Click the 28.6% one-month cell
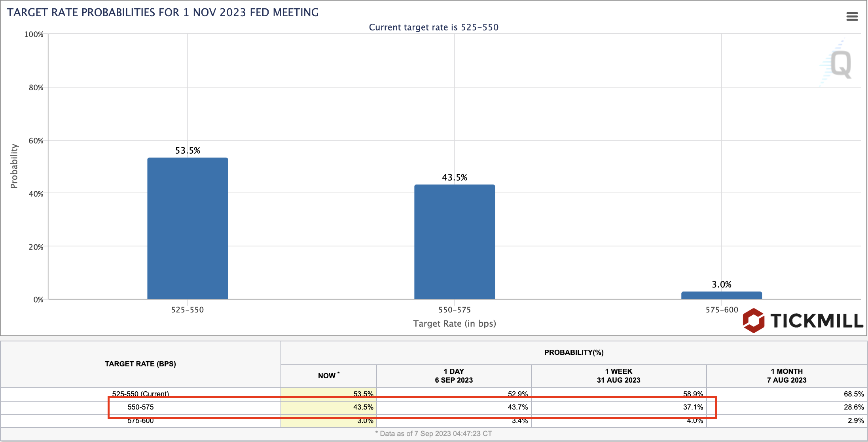Viewport: 868px width, 442px height. [x=853, y=407]
